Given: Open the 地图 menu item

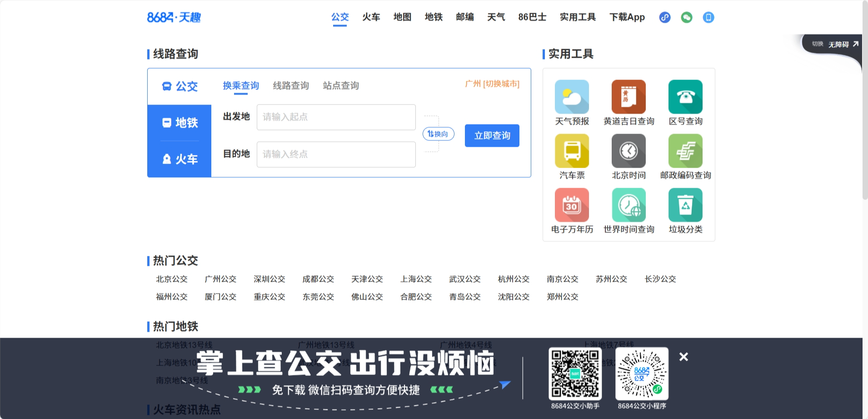Looking at the screenshot, I should point(402,17).
